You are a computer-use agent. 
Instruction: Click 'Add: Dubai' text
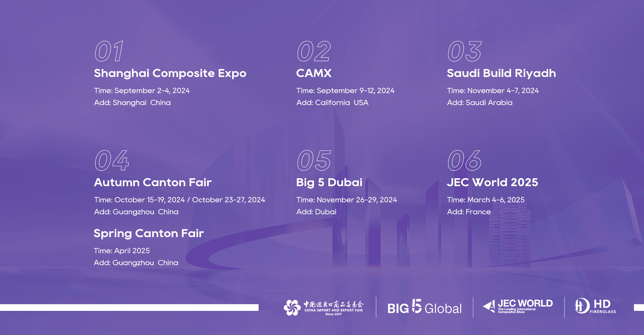316,212
